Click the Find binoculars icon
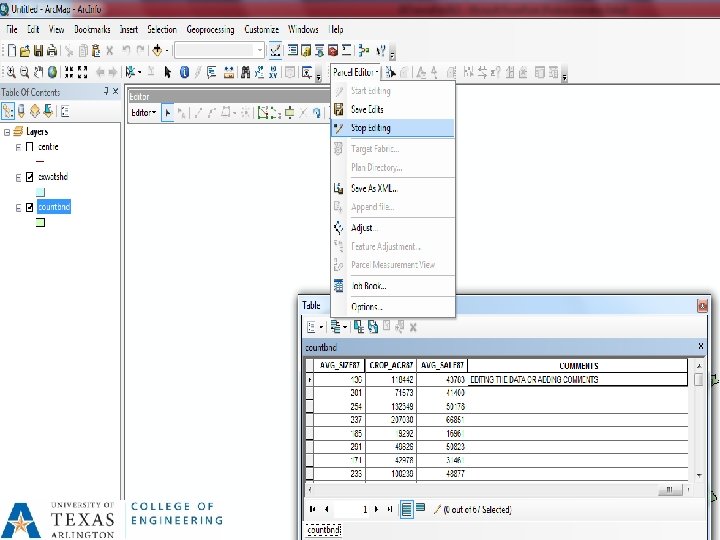This screenshot has width=720, height=540. 246,72
